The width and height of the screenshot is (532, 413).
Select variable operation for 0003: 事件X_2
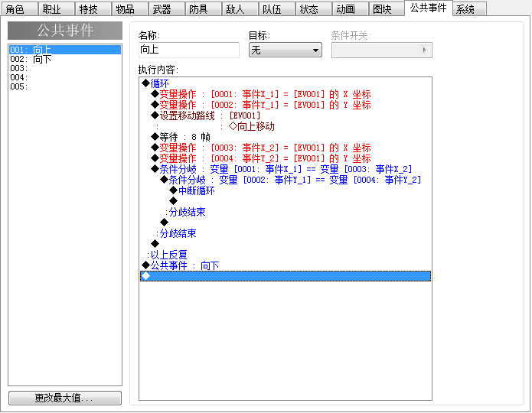(286, 148)
